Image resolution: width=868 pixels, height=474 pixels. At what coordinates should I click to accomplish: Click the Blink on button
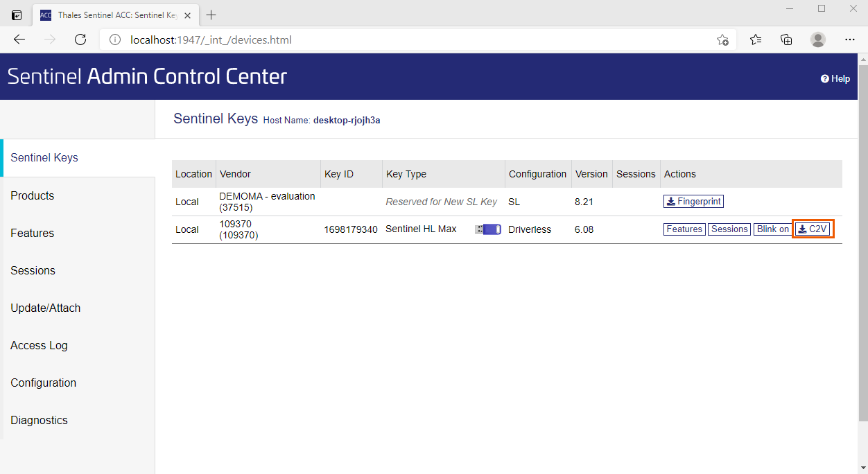tap(772, 229)
